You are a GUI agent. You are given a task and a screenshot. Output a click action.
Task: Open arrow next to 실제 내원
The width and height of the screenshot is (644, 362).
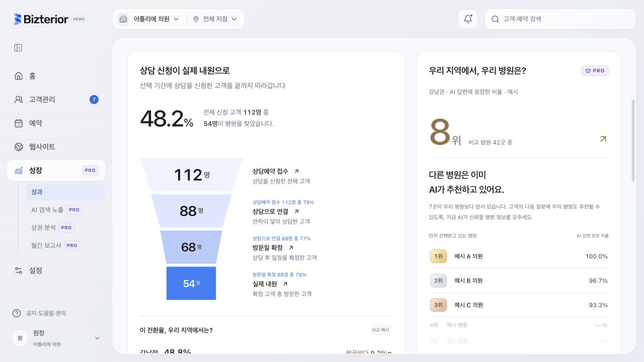[x=285, y=284]
